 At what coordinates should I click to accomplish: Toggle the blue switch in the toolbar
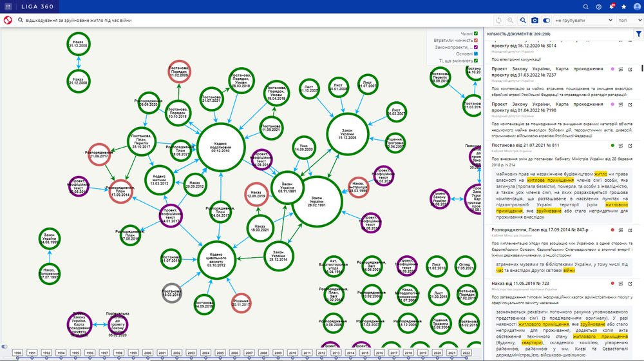[546, 20]
